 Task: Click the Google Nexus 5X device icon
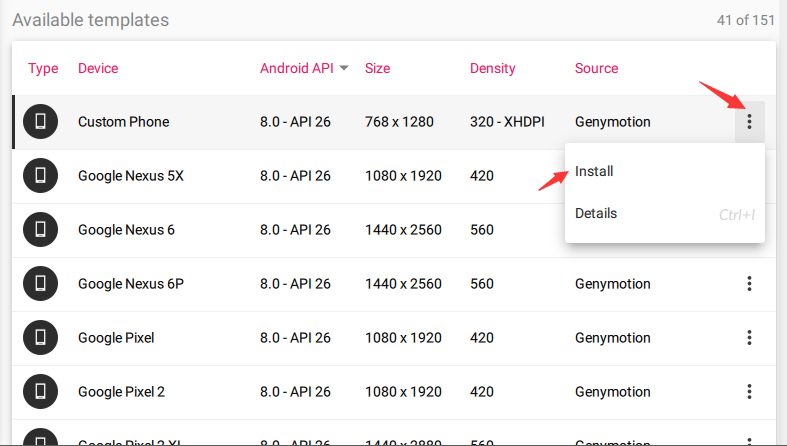coord(40,176)
